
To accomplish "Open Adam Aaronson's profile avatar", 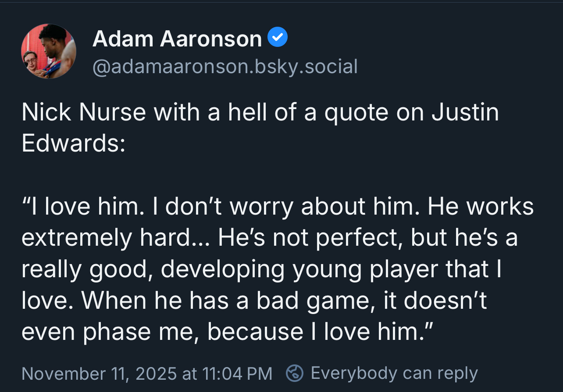I will pos(49,51).
